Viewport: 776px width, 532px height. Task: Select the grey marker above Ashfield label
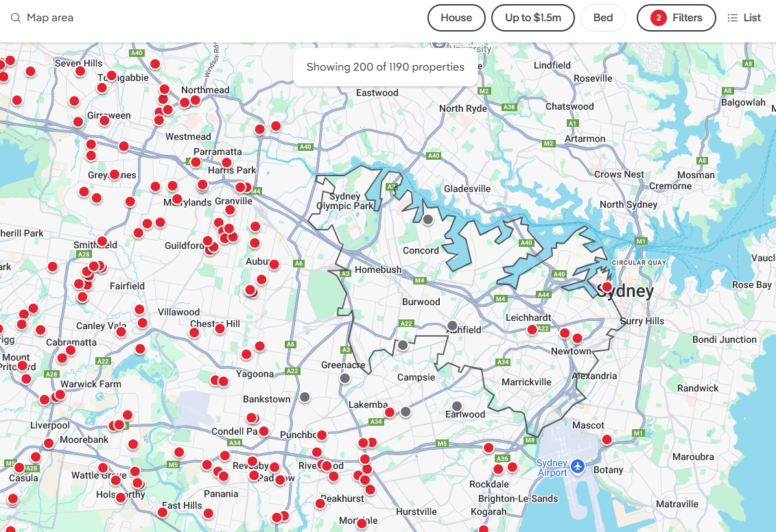tap(452, 325)
